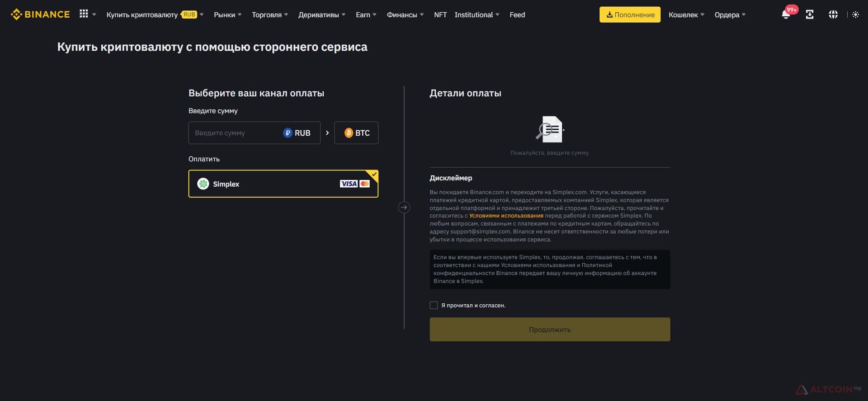Open the 'Ордера' menu
Screen dimensions: 868x401
pyautogui.click(x=730, y=14)
